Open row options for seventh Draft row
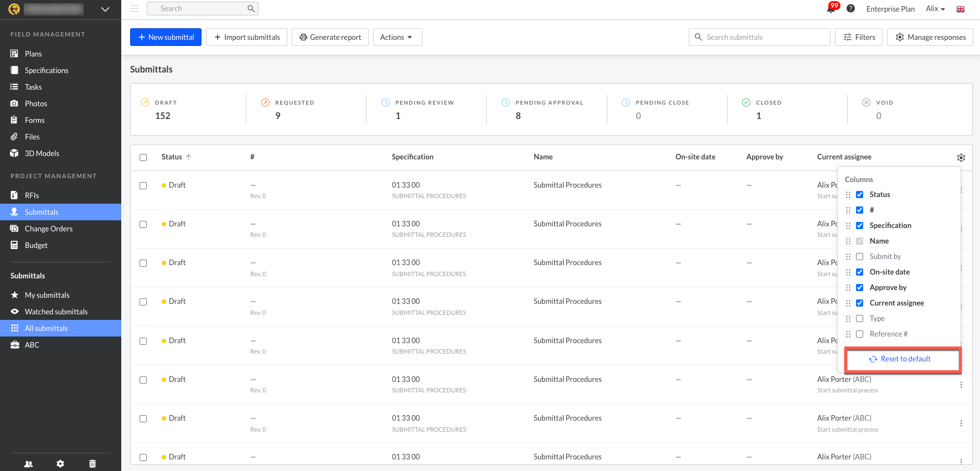The image size is (980, 471). [961, 423]
